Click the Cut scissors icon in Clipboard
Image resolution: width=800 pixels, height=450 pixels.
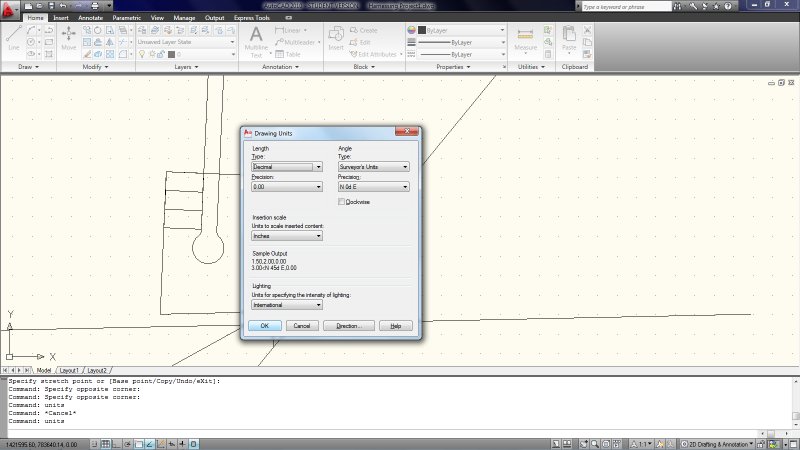pyautogui.click(x=587, y=30)
